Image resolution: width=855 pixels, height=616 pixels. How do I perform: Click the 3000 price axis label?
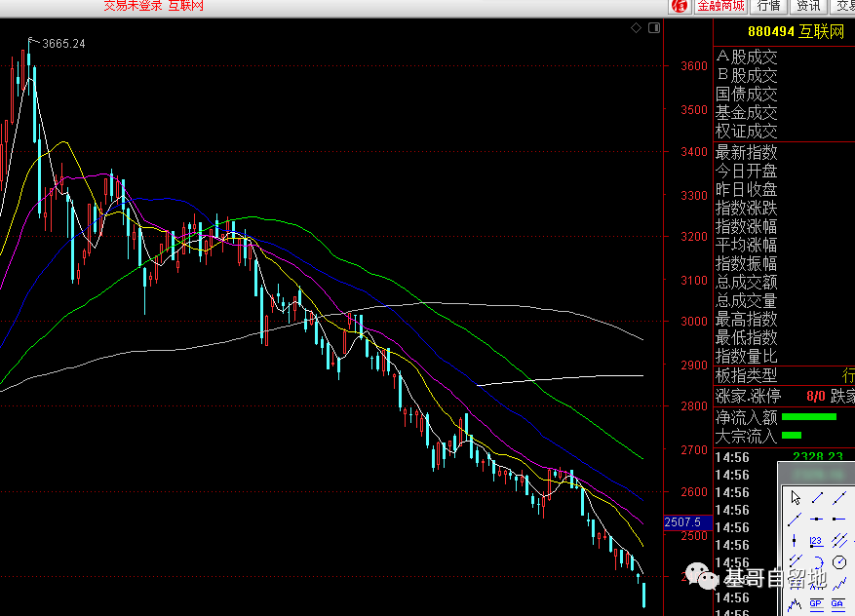[694, 322]
